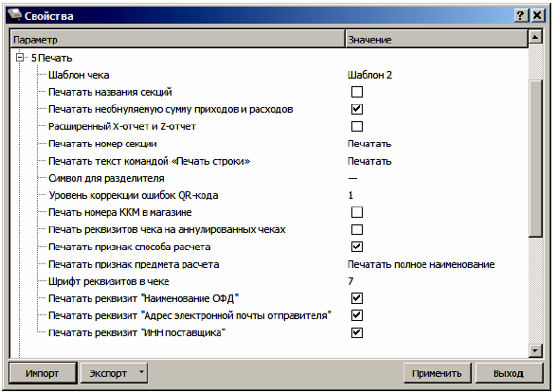
Task: Uncheck Печатать реквизит "ИНН поставщика"
Action: click(357, 332)
